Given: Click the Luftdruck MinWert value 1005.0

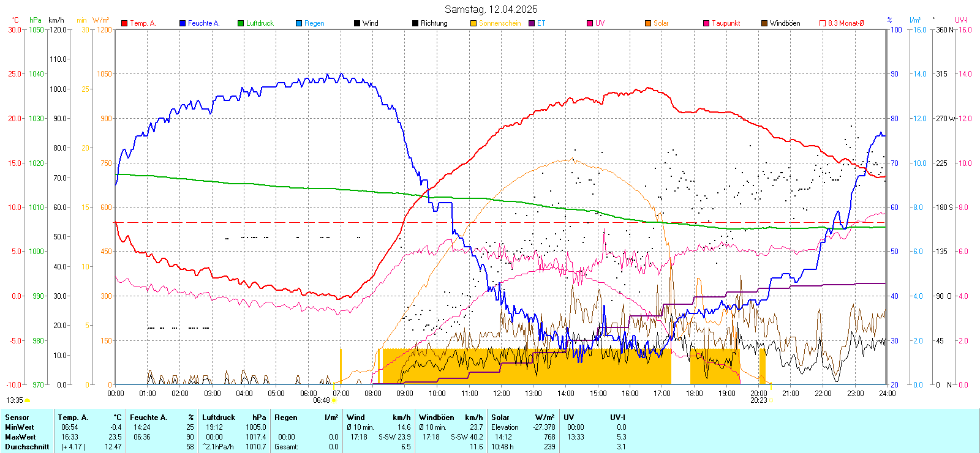Looking at the screenshot, I should pyautogui.click(x=256, y=427).
